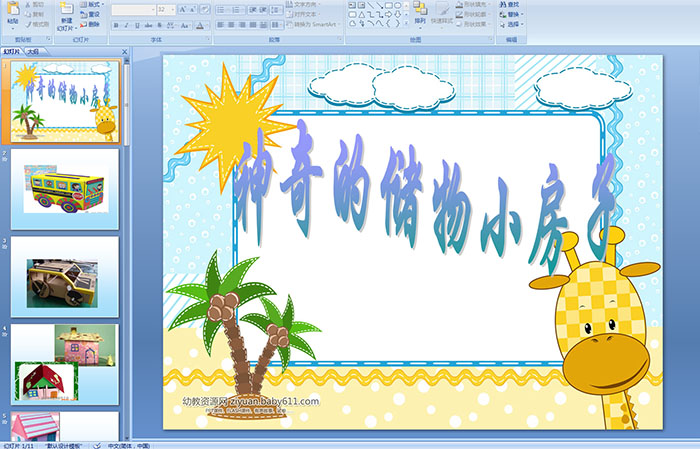Click the Clear Formatting eraser icon

pyautogui.click(x=205, y=9)
